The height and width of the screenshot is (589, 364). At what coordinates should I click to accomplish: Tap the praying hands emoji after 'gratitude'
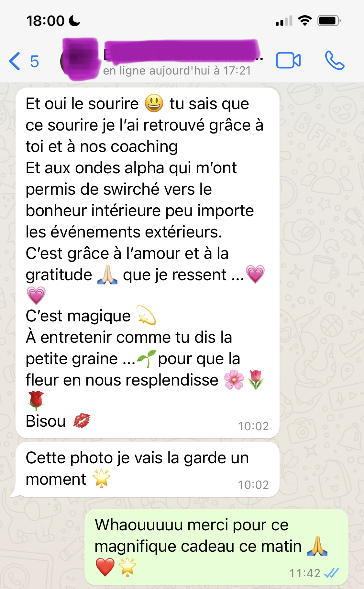pyautogui.click(x=107, y=275)
